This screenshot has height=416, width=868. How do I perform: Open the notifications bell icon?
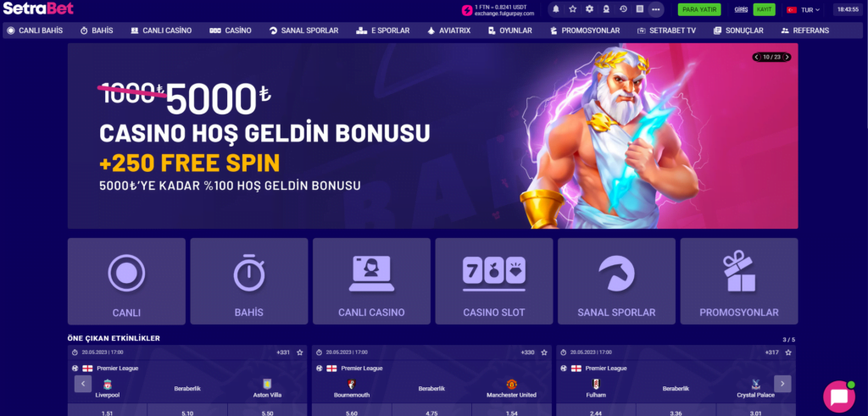556,8
